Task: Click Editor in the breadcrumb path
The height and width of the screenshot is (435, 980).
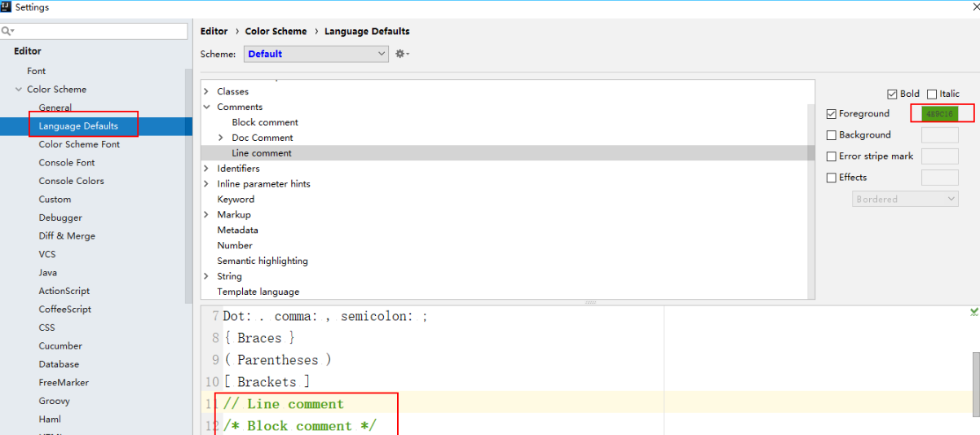Action: pyautogui.click(x=214, y=31)
